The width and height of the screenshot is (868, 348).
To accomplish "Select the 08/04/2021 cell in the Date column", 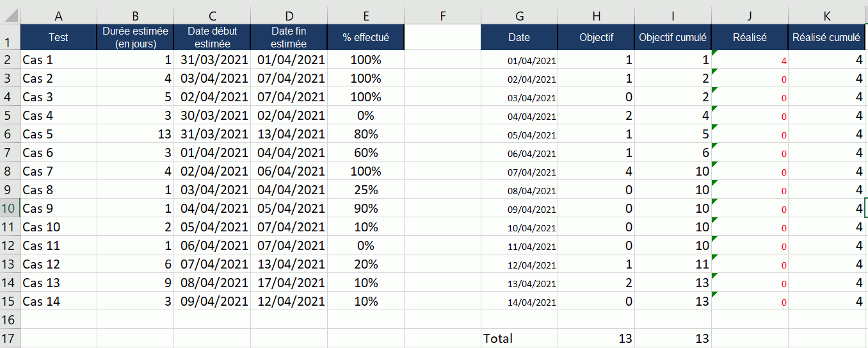I will click(519, 190).
